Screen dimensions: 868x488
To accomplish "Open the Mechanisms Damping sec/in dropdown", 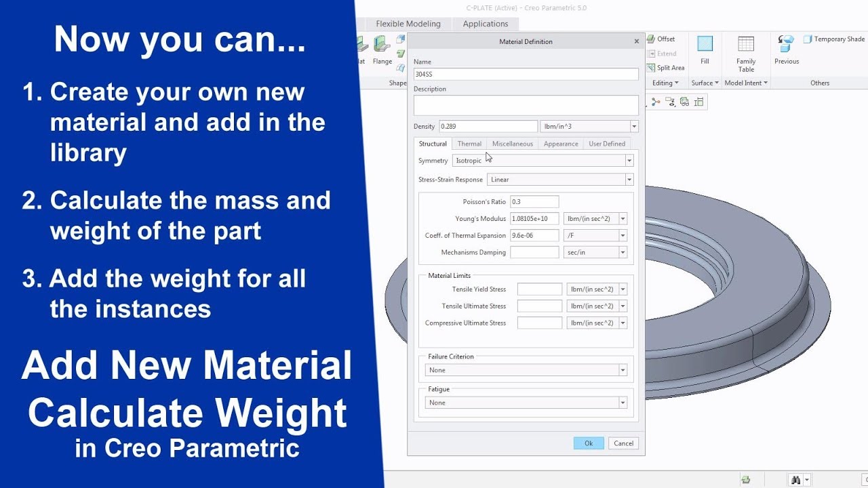I will point(623,253).
